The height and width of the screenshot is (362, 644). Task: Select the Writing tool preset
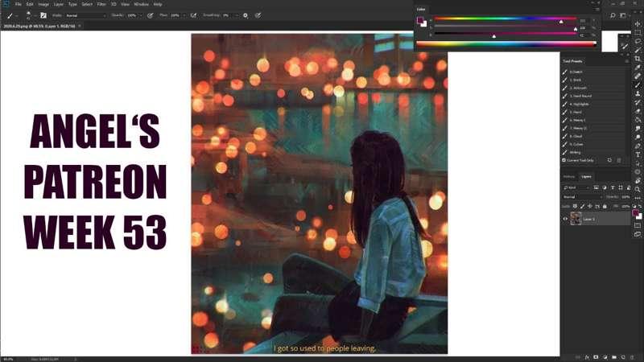click(595, 152)
